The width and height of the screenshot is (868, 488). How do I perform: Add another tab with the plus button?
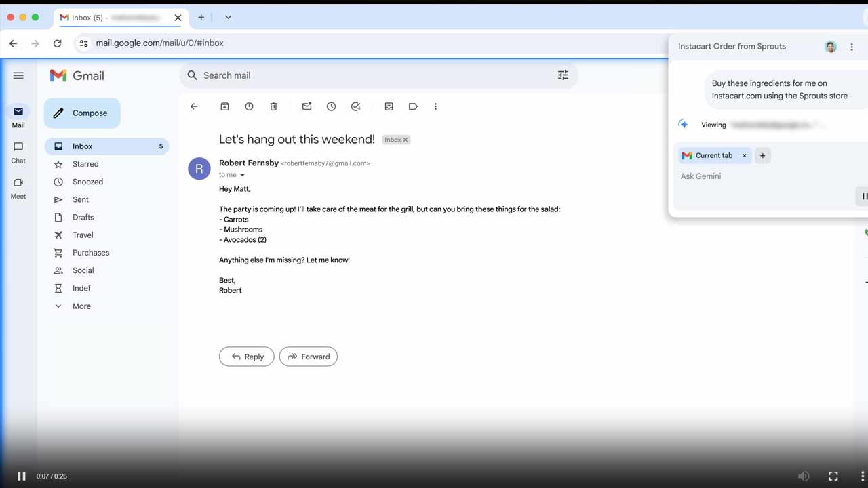762,155
